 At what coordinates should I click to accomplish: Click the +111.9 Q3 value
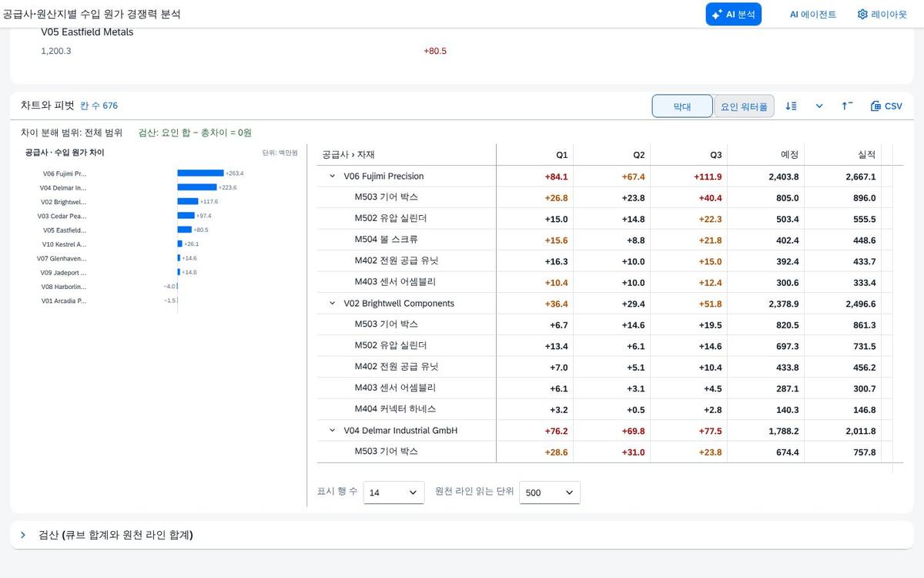[708, 176]
